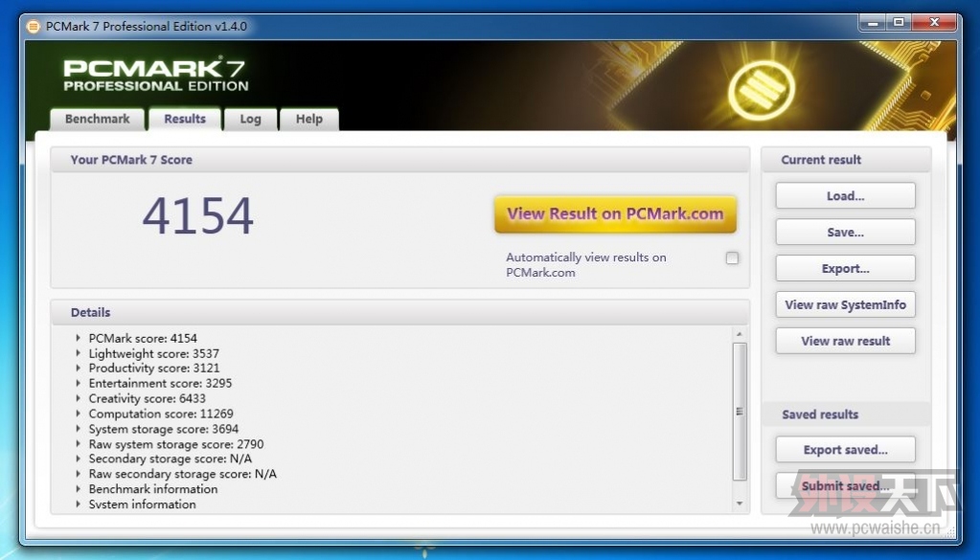Click View Result on PCMark.com button

[616, 214]
